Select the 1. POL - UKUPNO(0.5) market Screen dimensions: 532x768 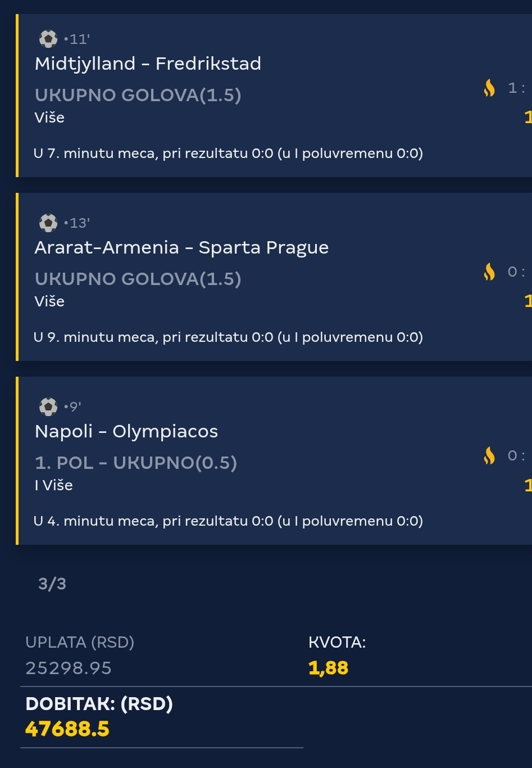click(136, 463)
